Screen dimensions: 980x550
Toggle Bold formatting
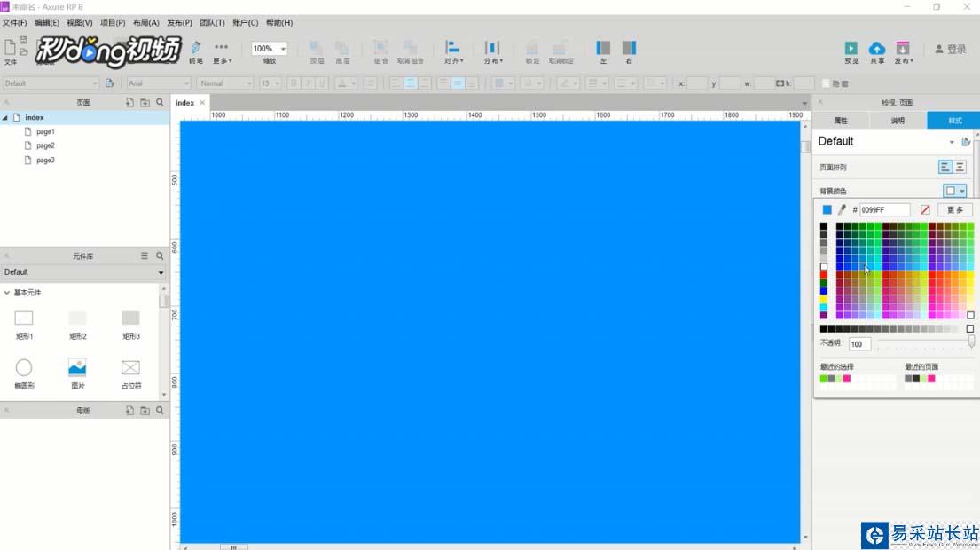(294, 83)
